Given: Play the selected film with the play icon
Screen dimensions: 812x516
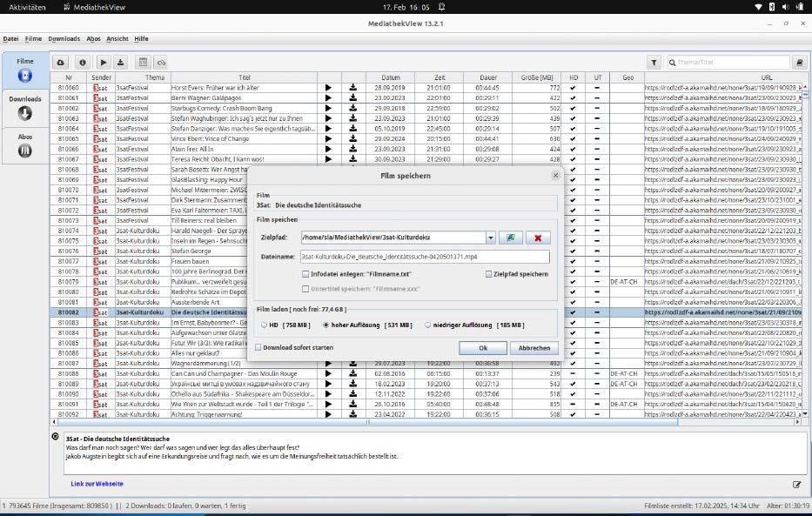Looking at the screenshot, I should point(104,62).
